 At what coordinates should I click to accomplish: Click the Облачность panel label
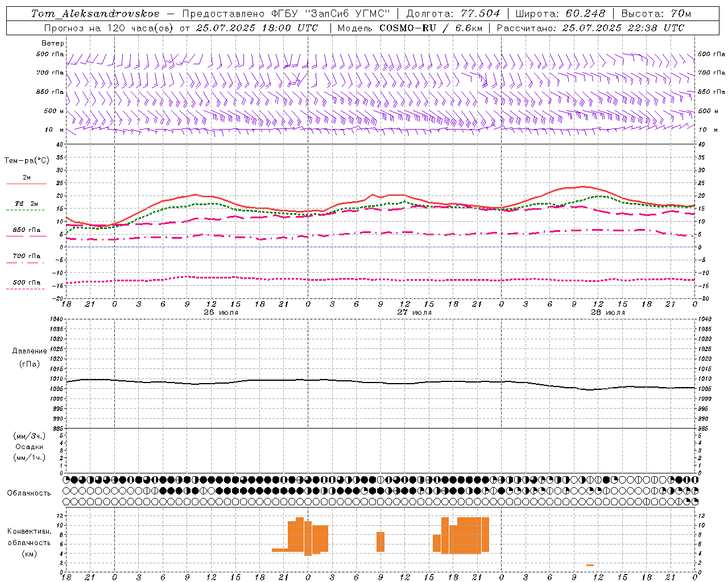pos(29,493)
